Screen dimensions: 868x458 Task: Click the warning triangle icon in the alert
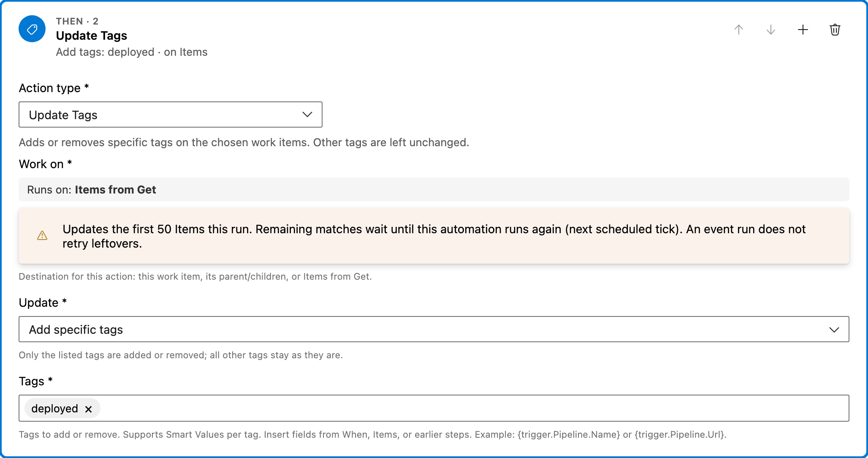click(42, 236)
